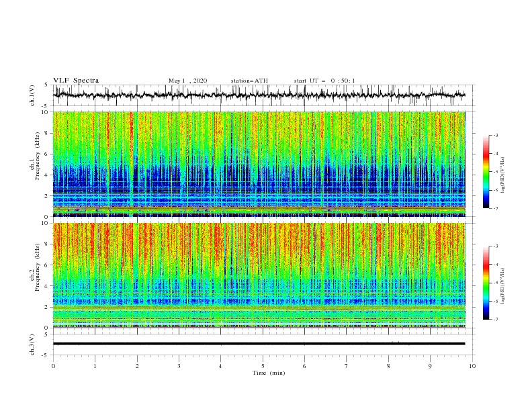Click time axis tick label "2"
The height and width of the screenshot is (411, 532).
137,366
